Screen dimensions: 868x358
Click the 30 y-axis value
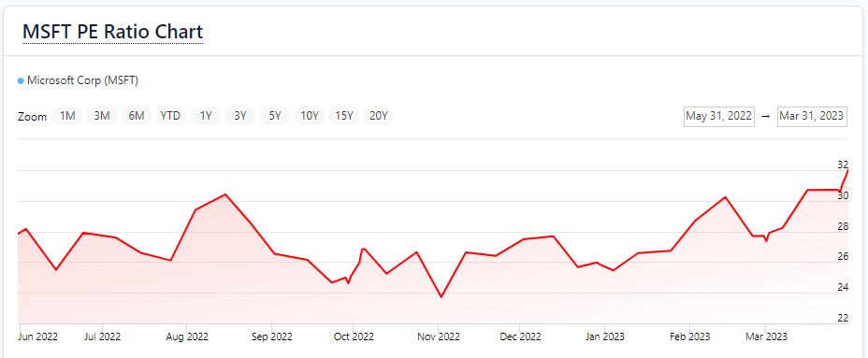coord(843,195)
